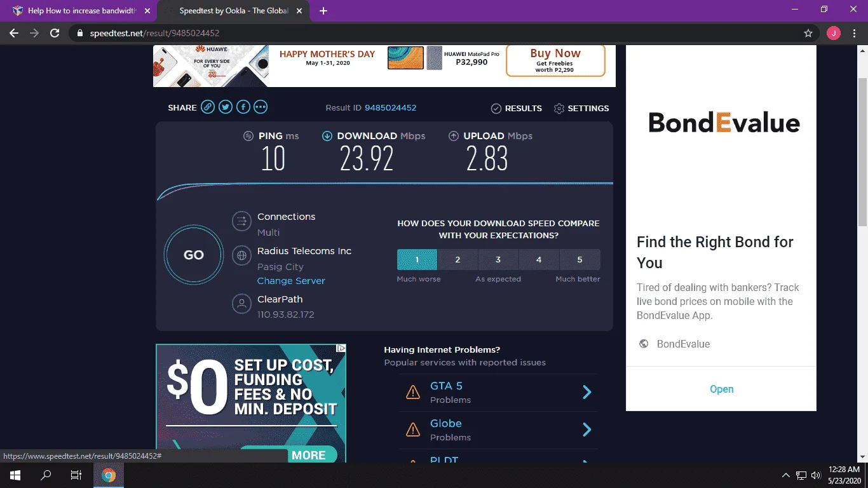The image size is (868, 488).
Task: Click the upload arrow icon
Action: tap(454, 136)
